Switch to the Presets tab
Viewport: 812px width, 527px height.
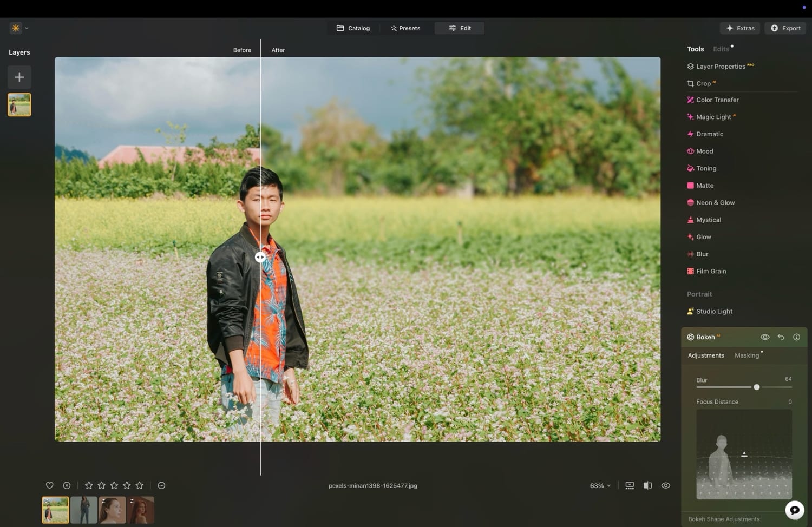(x=405, y=28)
